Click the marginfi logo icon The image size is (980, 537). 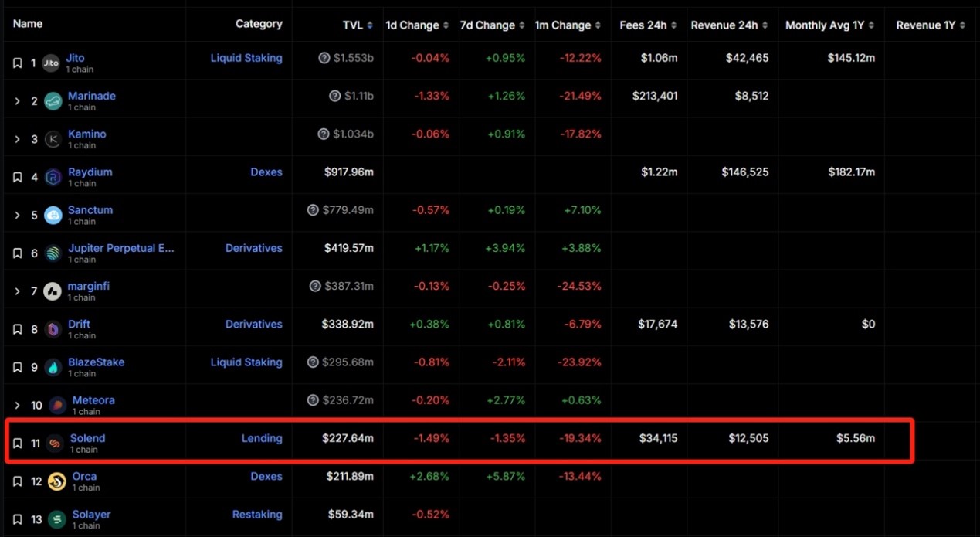point(53,291)
